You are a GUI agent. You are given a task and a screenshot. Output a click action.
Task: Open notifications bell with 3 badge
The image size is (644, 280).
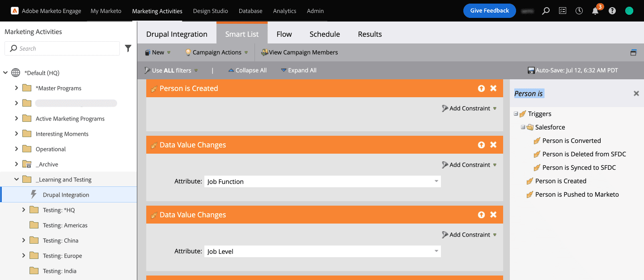click(595, 11)
